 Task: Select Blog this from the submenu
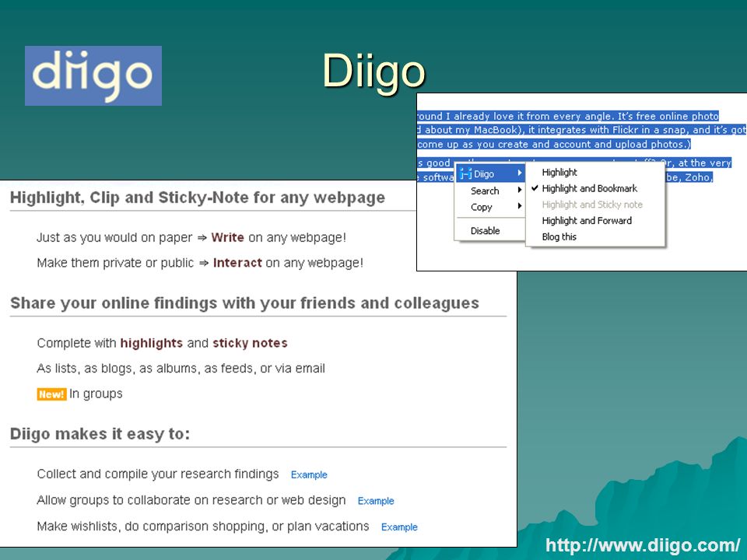coord(559,237)
